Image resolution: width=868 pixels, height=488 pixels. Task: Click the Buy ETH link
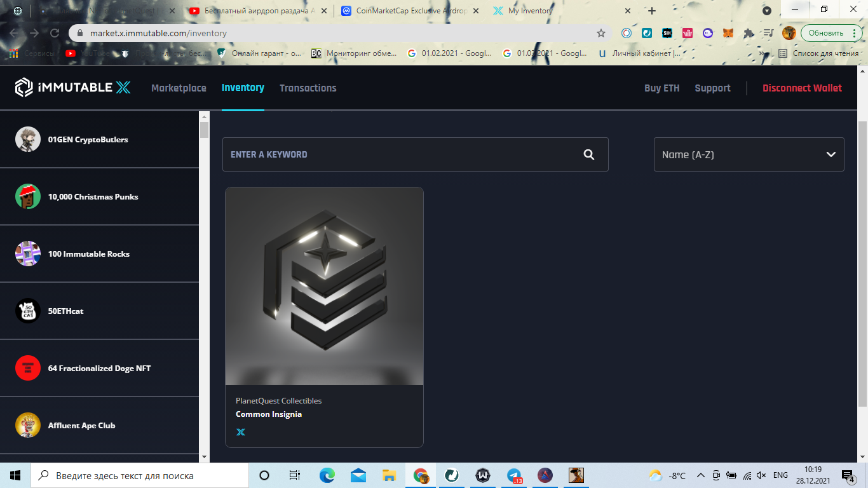pos(662,88)
